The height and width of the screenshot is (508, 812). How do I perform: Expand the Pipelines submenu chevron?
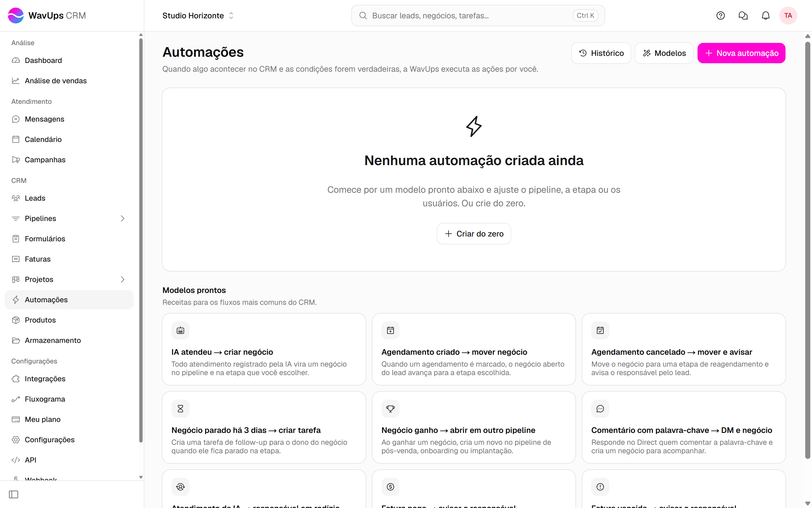pos(122,218)
